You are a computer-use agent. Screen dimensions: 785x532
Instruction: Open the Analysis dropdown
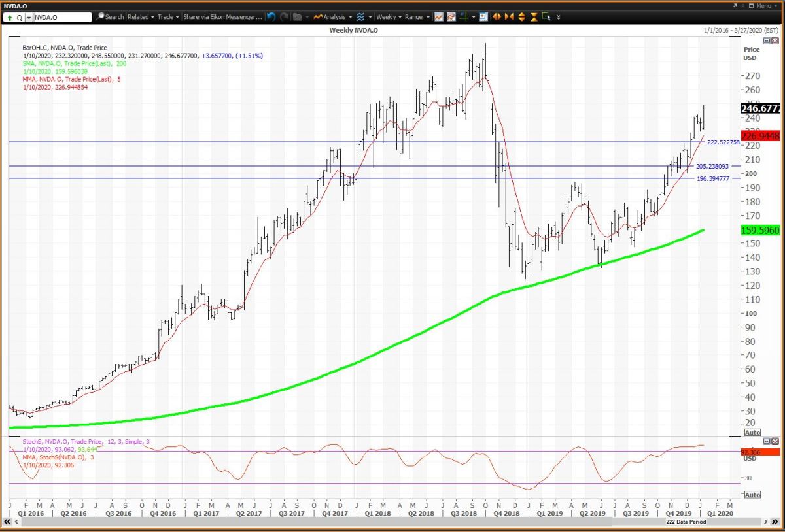(x=333, y=17)
